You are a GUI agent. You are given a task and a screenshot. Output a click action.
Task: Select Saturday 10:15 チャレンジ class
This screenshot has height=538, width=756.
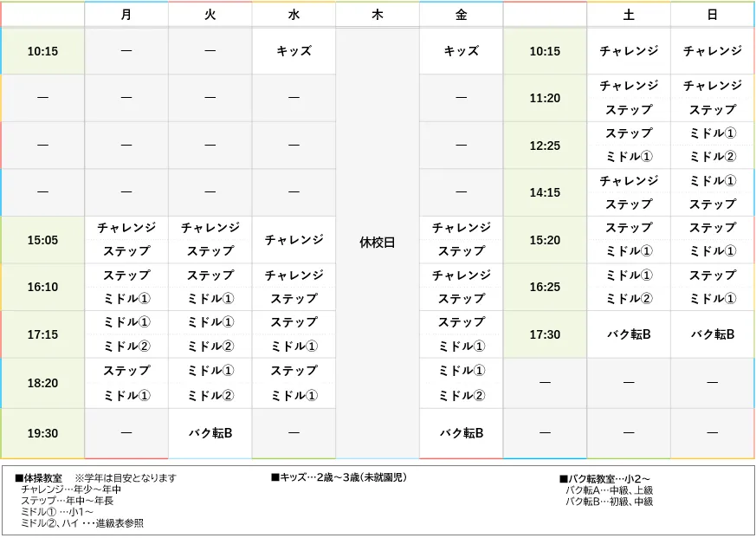(x=629, y=51)
